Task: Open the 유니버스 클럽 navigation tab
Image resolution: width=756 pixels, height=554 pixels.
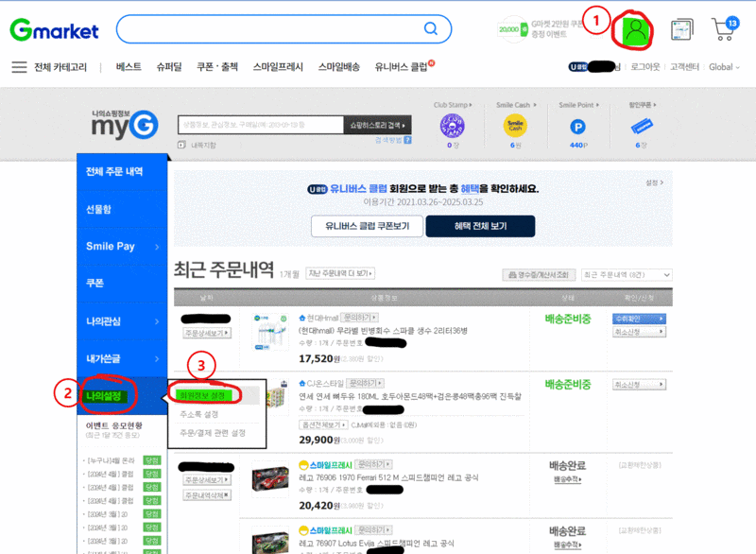Action: tap(401, 67)
